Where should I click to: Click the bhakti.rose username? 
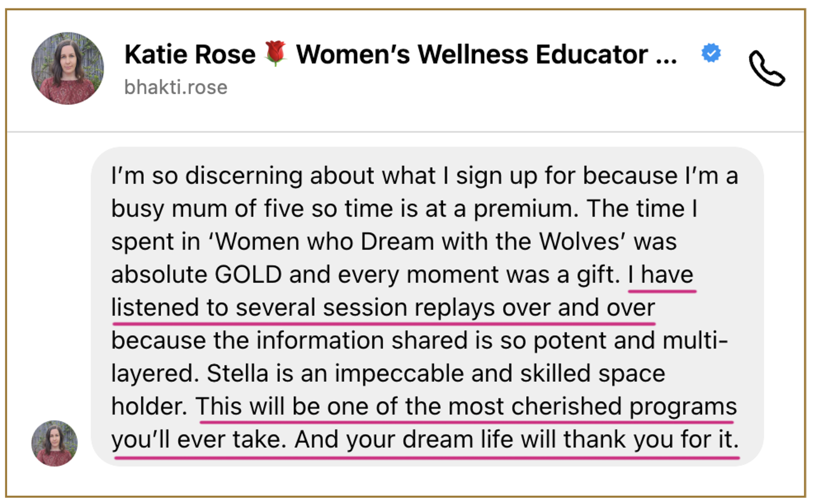[176, 88]
